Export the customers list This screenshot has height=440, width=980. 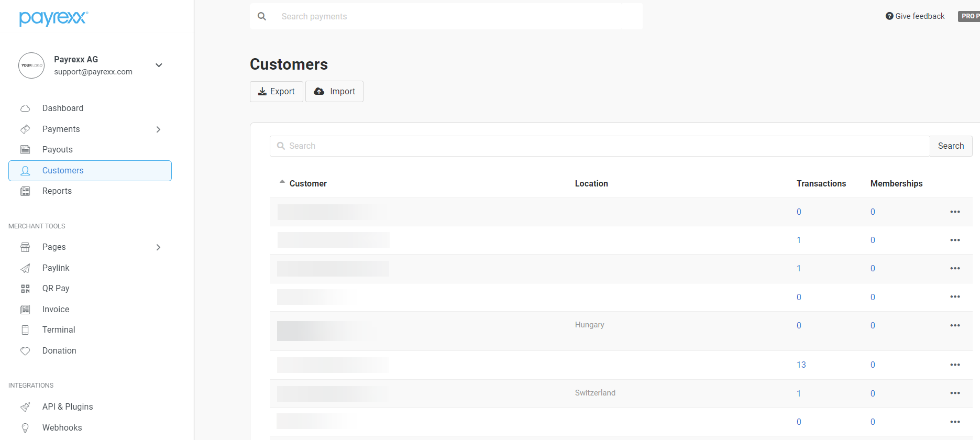coord(277,92)
